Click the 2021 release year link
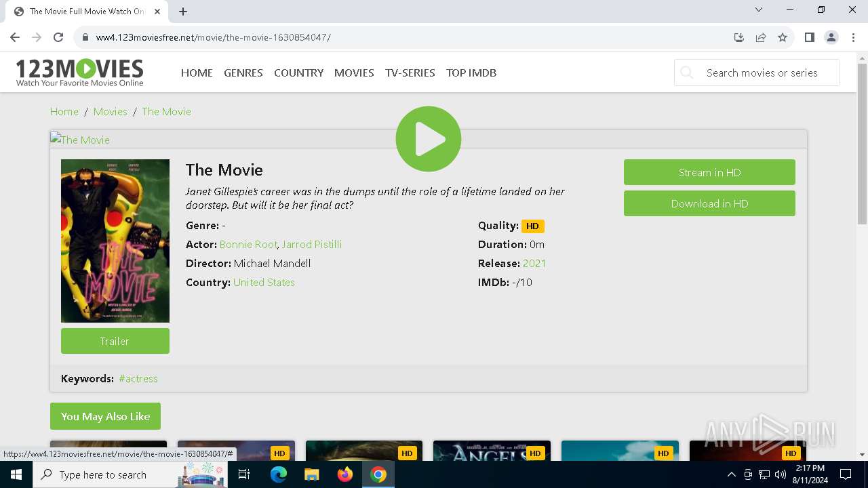Screen dimensions: 868x488 click(534, 263)
